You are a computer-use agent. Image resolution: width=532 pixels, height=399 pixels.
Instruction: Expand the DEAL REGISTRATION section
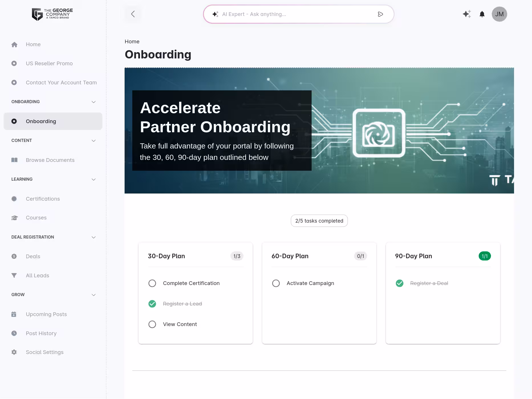(94, 237)
